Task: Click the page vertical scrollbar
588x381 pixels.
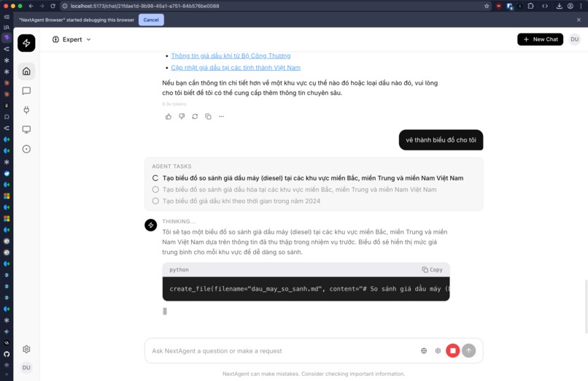Action: 586,306
